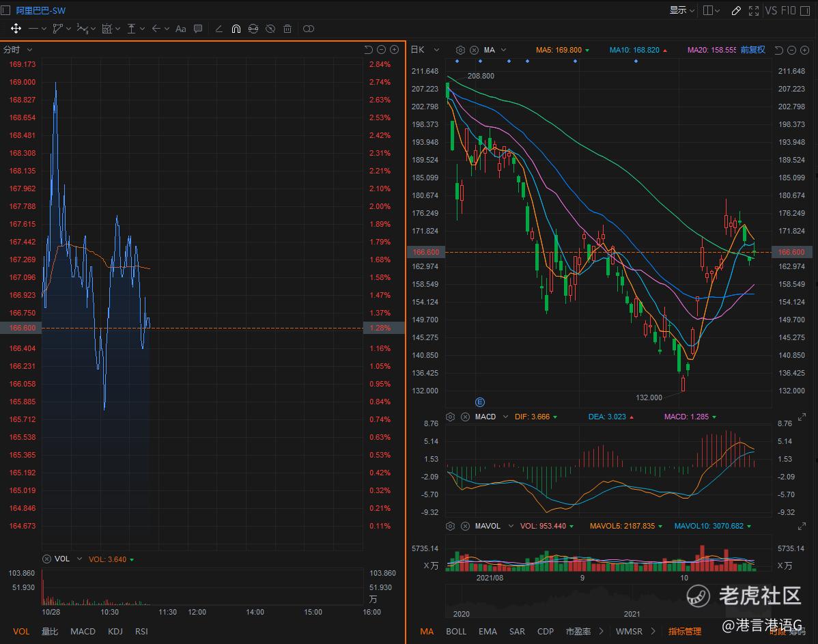The height and width of the screenshot is (644, 818).
Task: Toggle the overlapping circles icon
Action: [x=309, y=29]
